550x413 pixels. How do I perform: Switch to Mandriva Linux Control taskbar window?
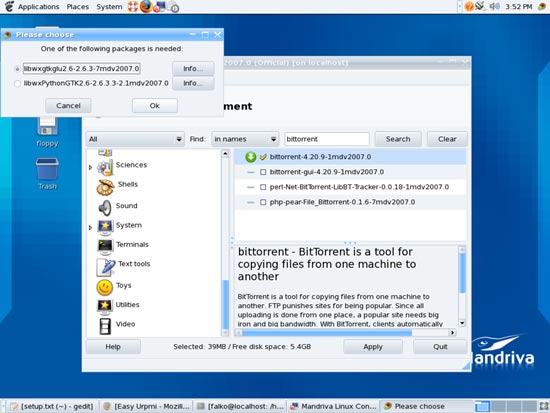click(334, 406)
